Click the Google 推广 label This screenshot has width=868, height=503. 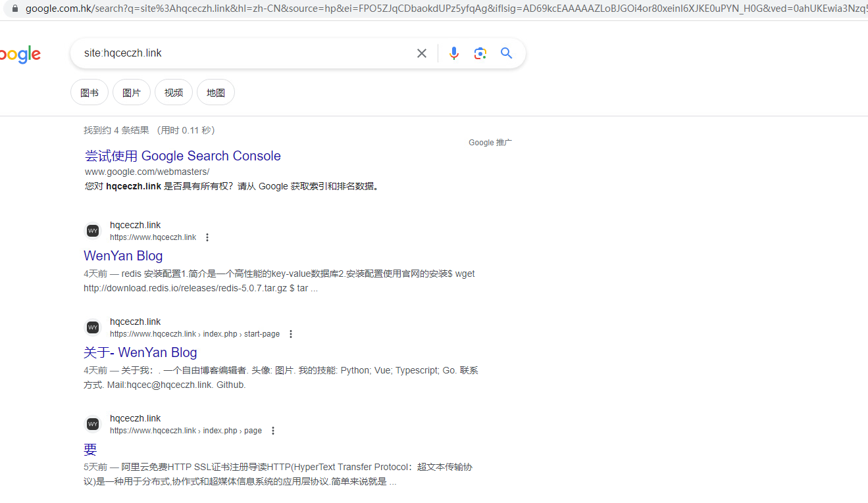490,143
